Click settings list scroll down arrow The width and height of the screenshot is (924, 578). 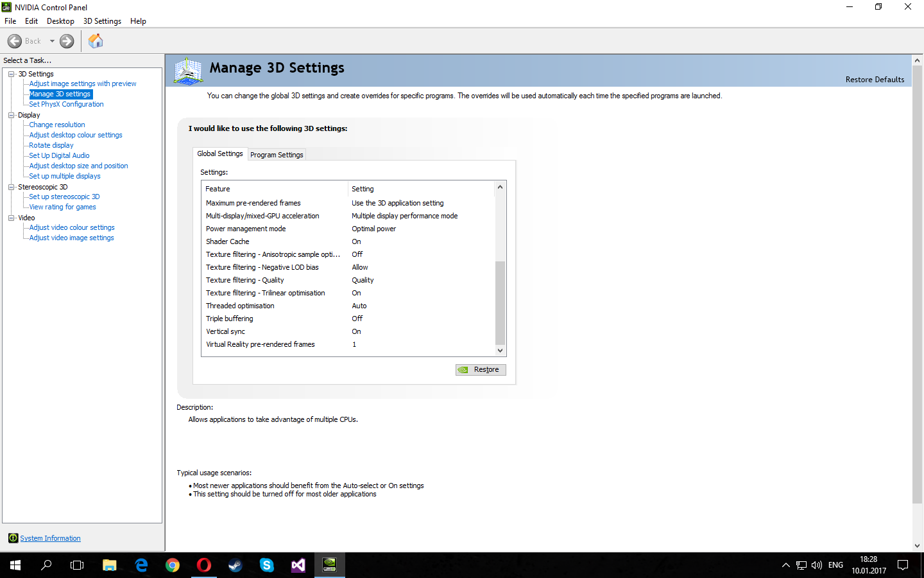point(501,351)
